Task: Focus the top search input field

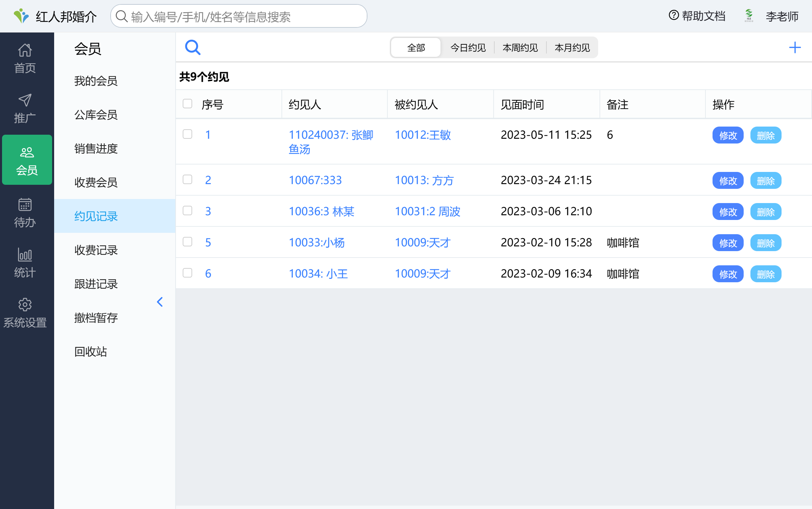Action: pyautogui.click(x=239, y=16)
